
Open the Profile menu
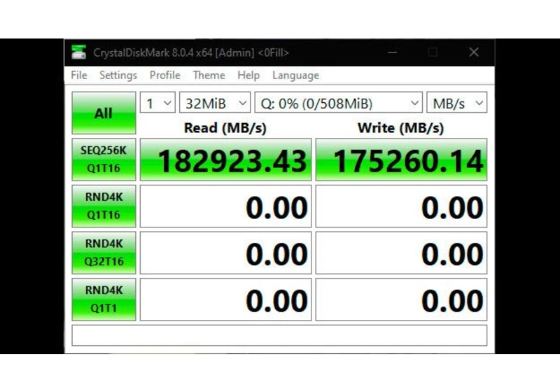coord(164,76)
